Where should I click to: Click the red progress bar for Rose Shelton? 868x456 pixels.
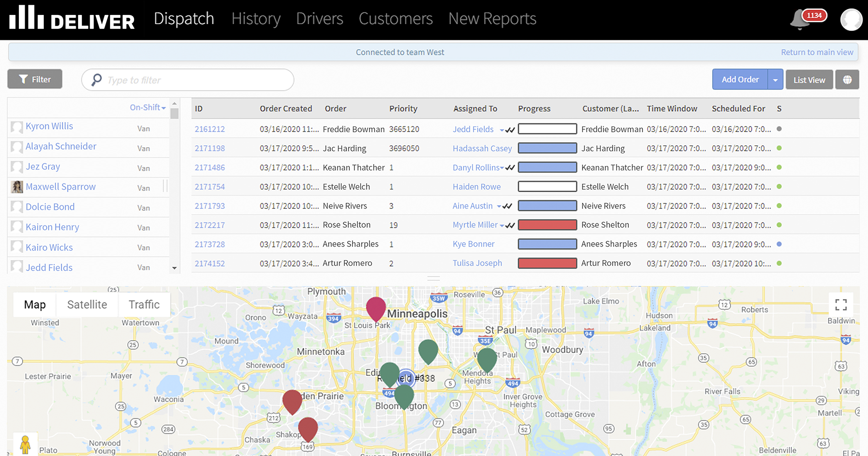tap(547, 225)
